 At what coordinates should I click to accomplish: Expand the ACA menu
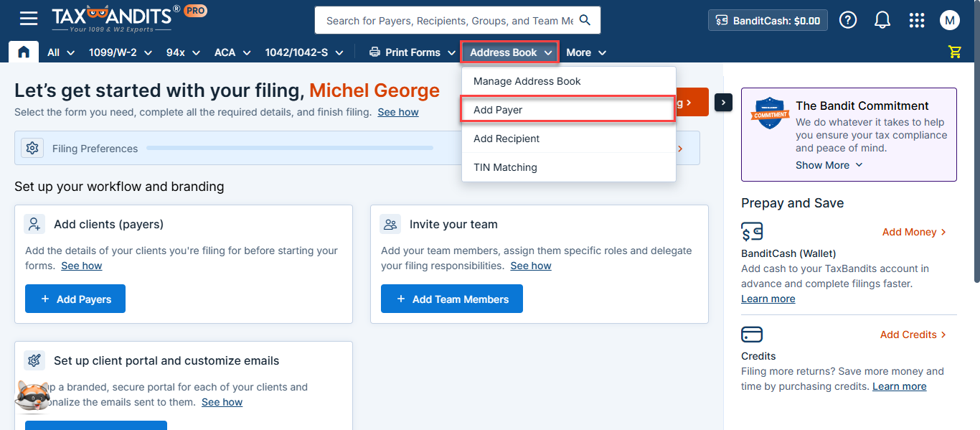click(232, 52)
